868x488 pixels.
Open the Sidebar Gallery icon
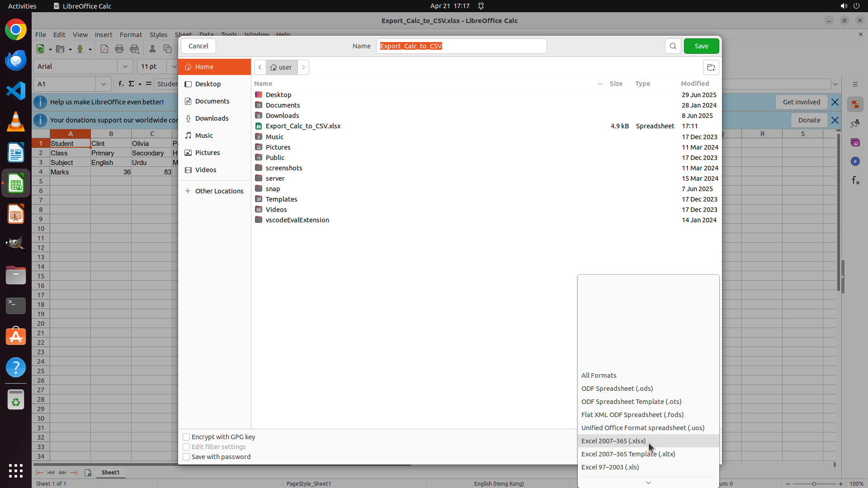point(855,142)
